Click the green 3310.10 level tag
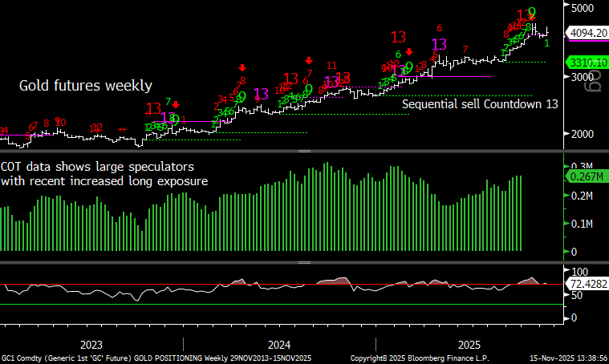 [x=585, y=62]
